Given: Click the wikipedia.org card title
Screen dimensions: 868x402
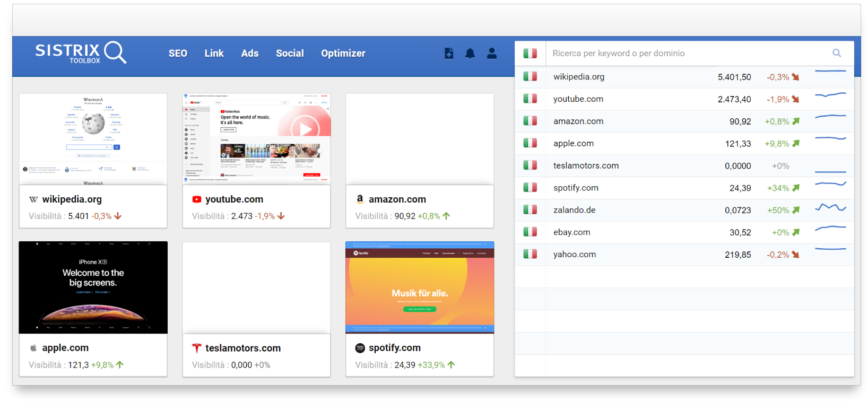Looking at the screenshot, I should tap(72, 199).
